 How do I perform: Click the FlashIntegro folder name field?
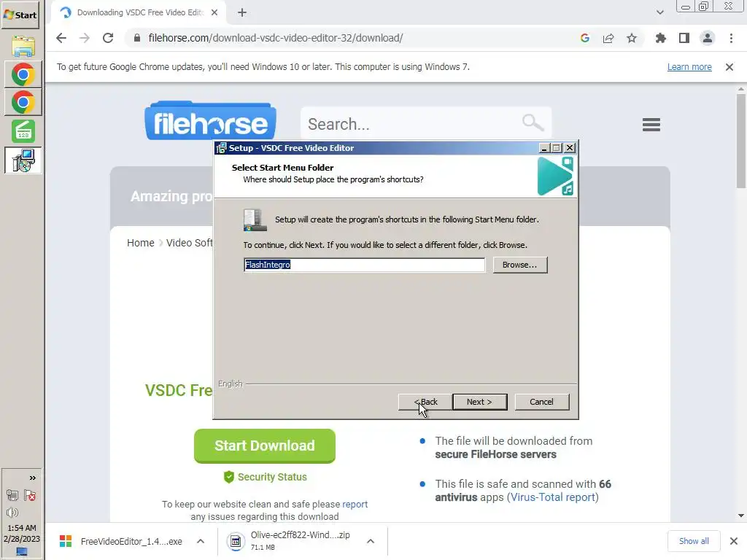tap(365, 265)
